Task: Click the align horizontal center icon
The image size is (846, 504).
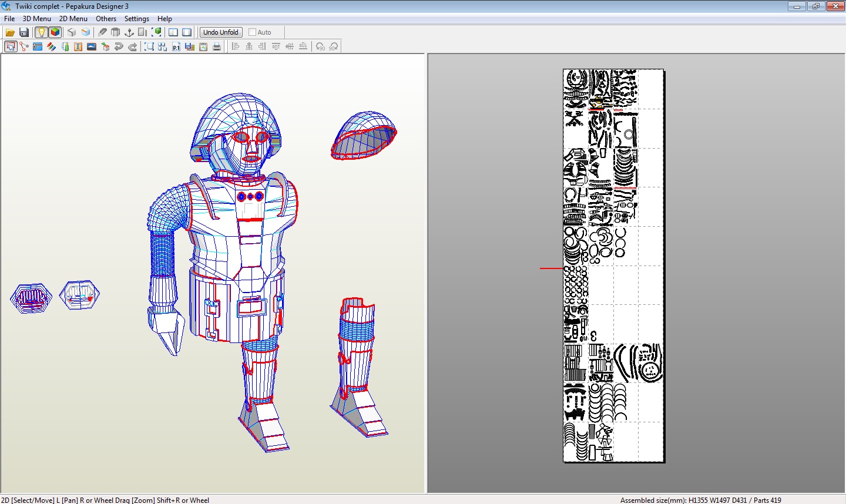Action: coord(249,46)
